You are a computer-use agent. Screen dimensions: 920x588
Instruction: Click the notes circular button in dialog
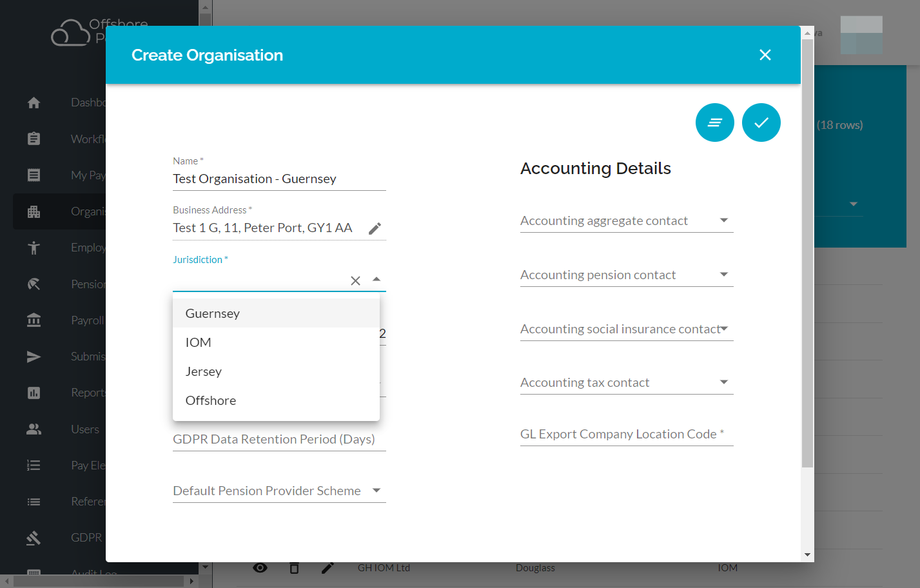(715, 122)
